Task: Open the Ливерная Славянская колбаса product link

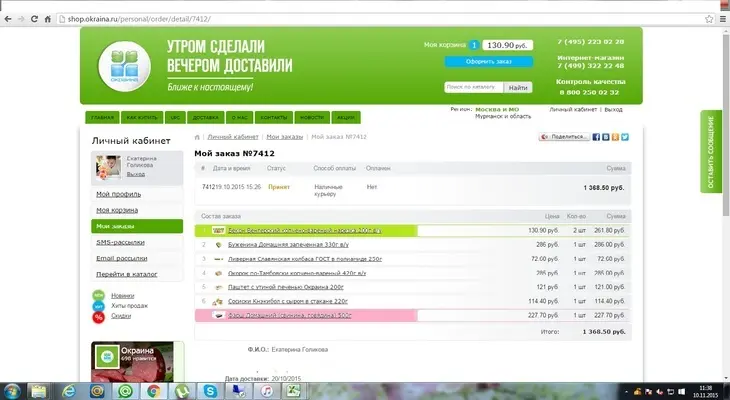Action: (x=304, y=259)
